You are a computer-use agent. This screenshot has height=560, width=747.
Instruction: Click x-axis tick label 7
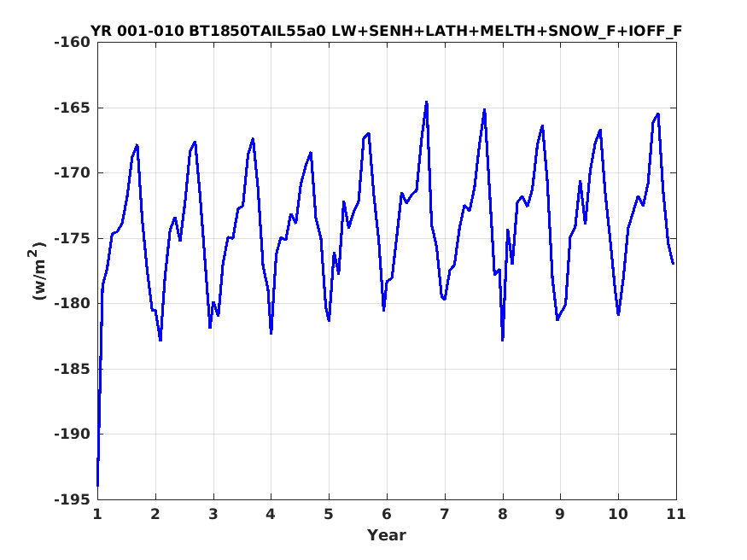coord(445,514)
